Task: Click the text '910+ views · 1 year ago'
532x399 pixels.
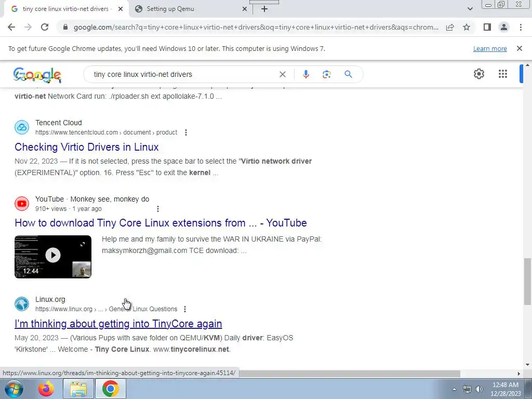Action: [68, 209]
